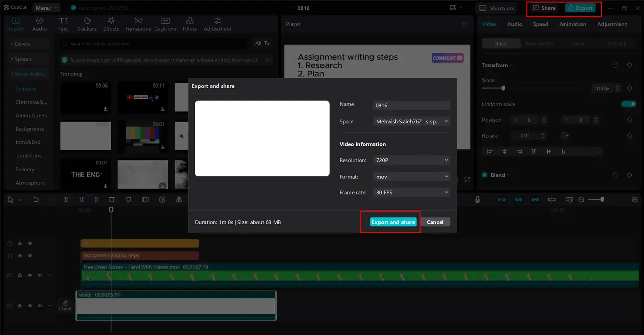Change the Format dropdown from mov

(412, 176)
